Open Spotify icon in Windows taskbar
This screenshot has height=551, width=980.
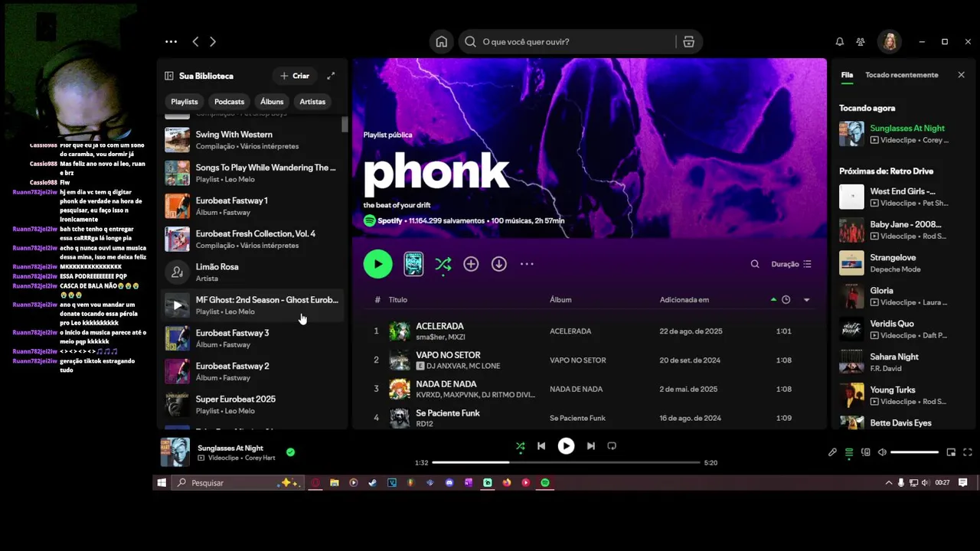point(545,483)
